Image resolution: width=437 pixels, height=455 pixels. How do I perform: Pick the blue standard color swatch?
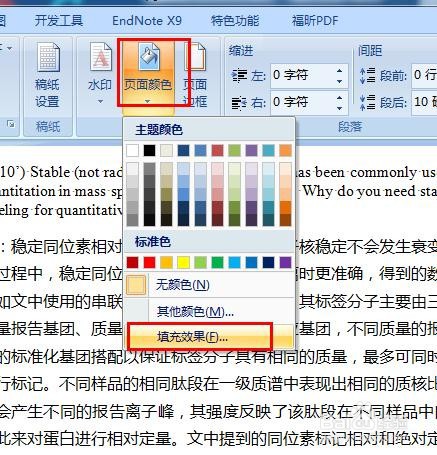pyautogui.click(x=252, y=262)
